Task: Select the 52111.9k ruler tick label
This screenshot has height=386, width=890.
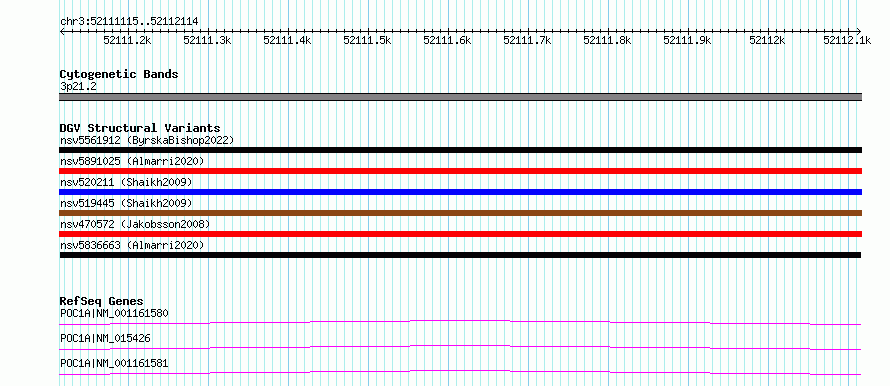Action: click(x=688, y=40)
